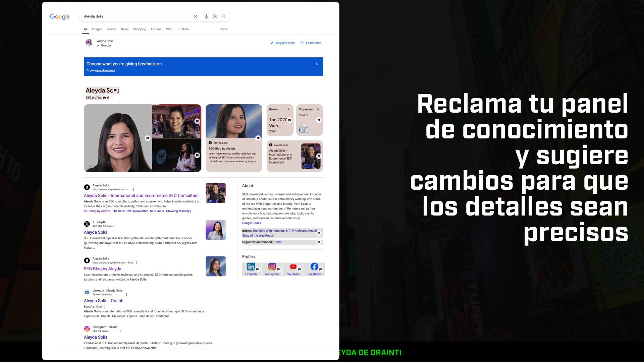
Task: Open the Facebook profile icon
Action: [x=314, y=267]
